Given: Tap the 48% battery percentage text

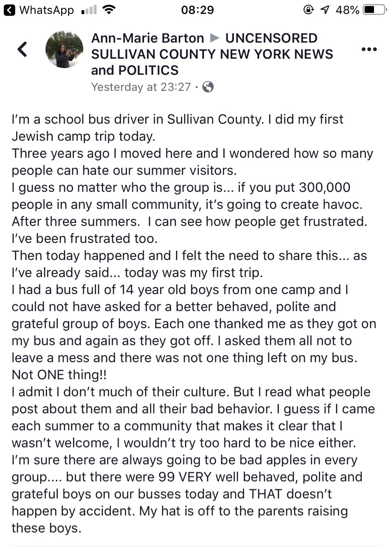Looking at the screenshot, I should click(347, 10).
